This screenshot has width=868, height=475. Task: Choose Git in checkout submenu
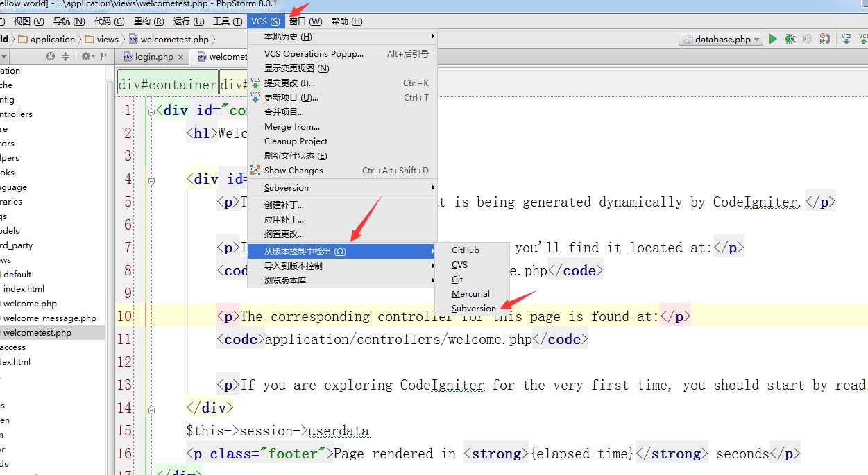pyautogui.click(x=472, y=279)
